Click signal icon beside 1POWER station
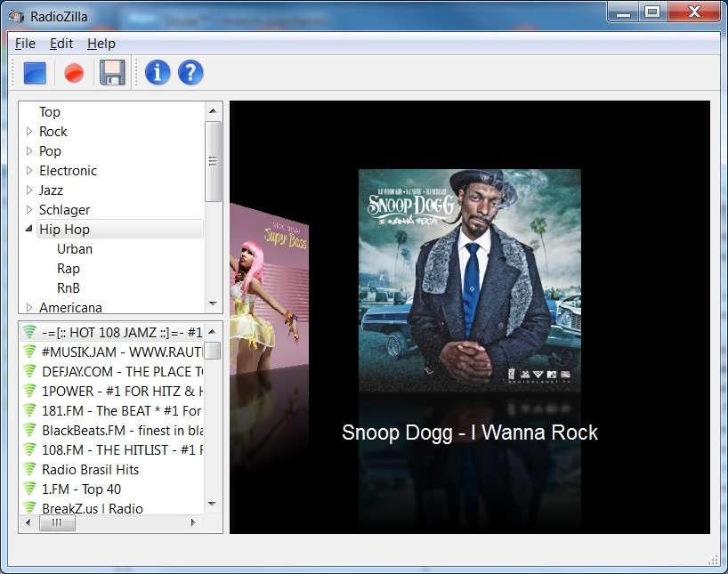 (29, 391)
